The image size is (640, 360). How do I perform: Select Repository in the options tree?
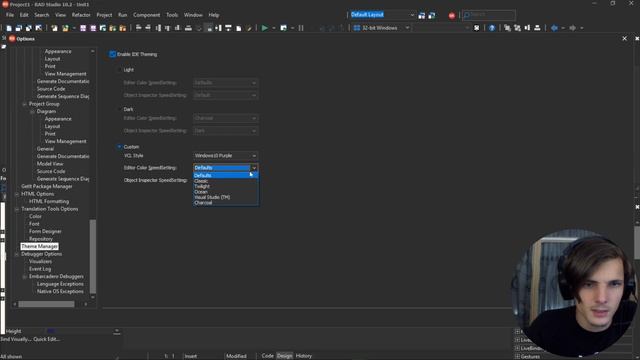[41, 239]
